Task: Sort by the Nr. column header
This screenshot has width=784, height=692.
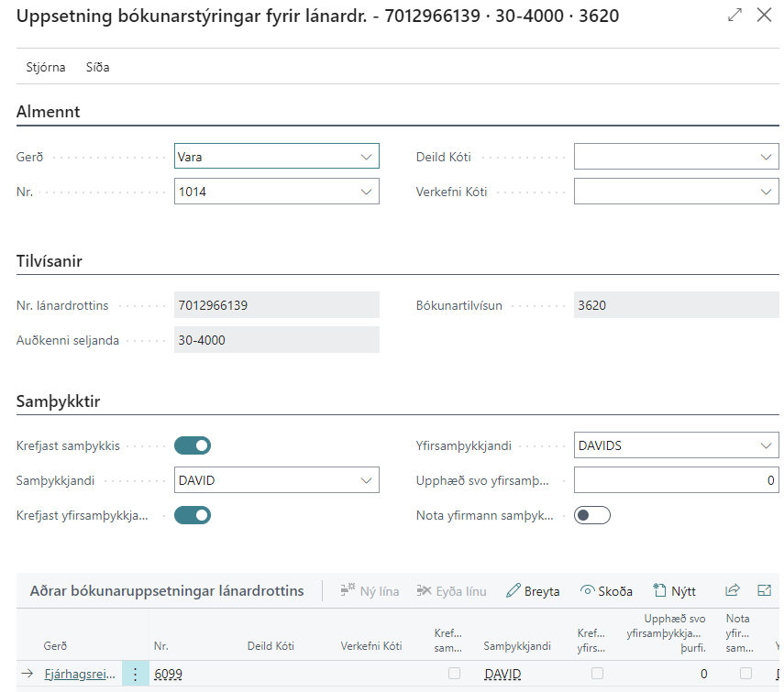Action: click(161, 646)
